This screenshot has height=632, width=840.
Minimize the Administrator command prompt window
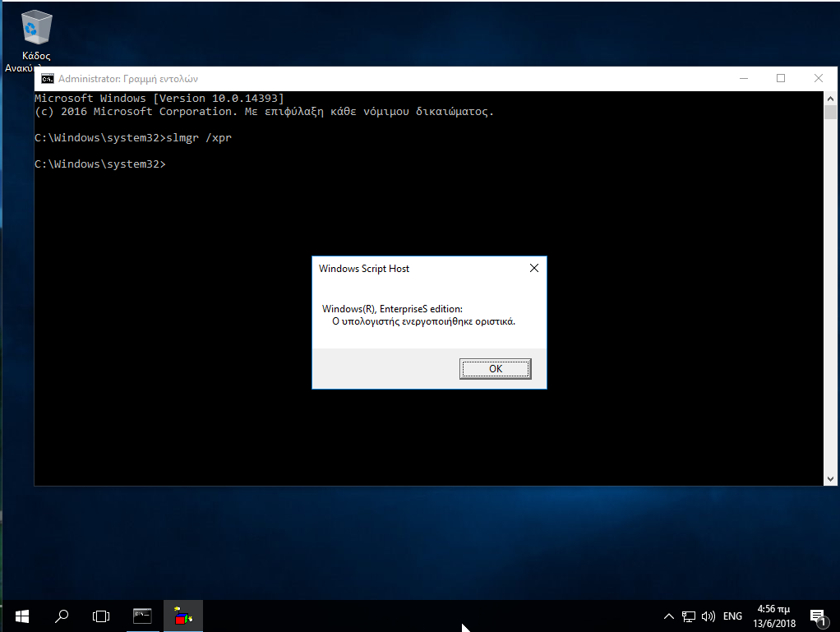pos(744,79)
